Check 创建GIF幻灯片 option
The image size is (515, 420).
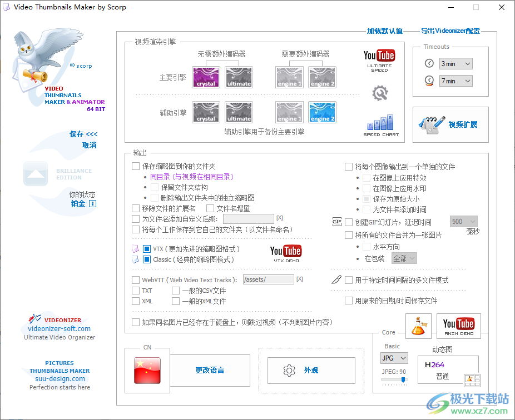(349, 222)
